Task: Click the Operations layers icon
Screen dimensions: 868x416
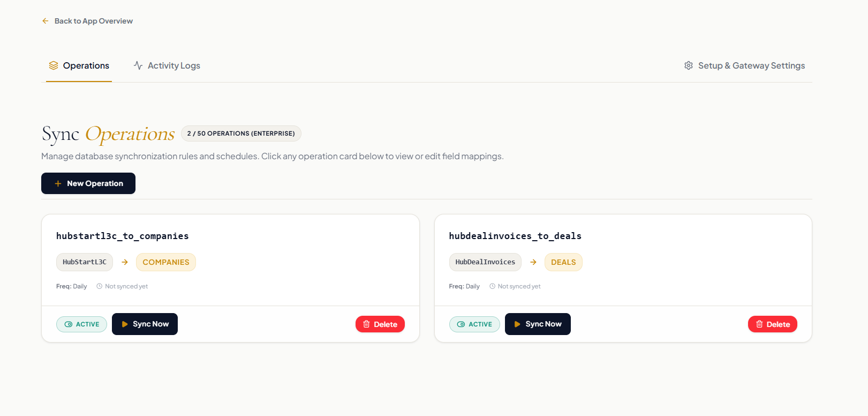Action: coord(54,65)
